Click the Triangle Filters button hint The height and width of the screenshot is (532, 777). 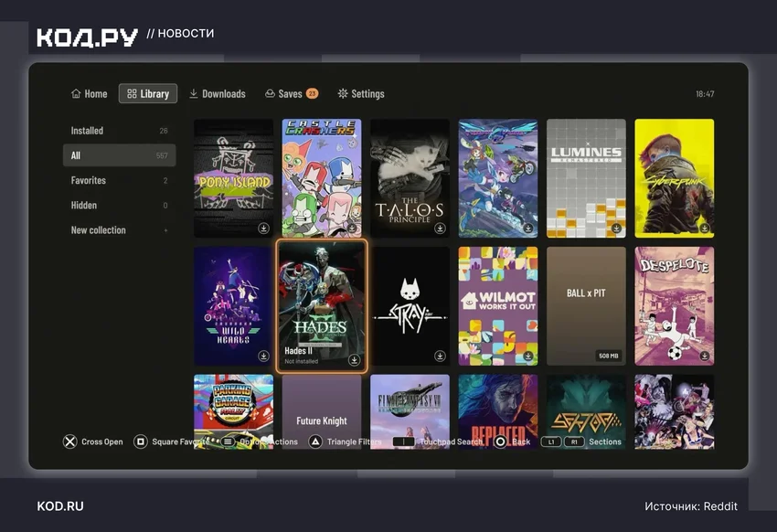(x=345, y=442)
